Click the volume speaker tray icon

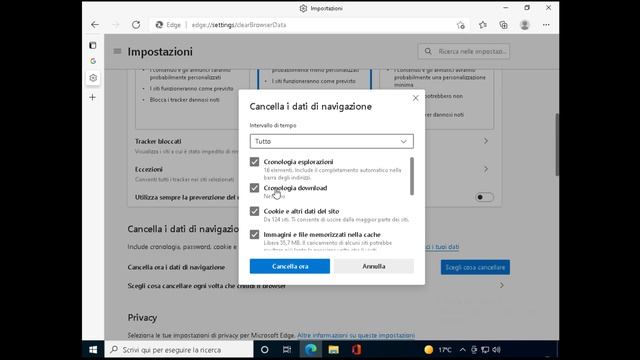point(496,350)
